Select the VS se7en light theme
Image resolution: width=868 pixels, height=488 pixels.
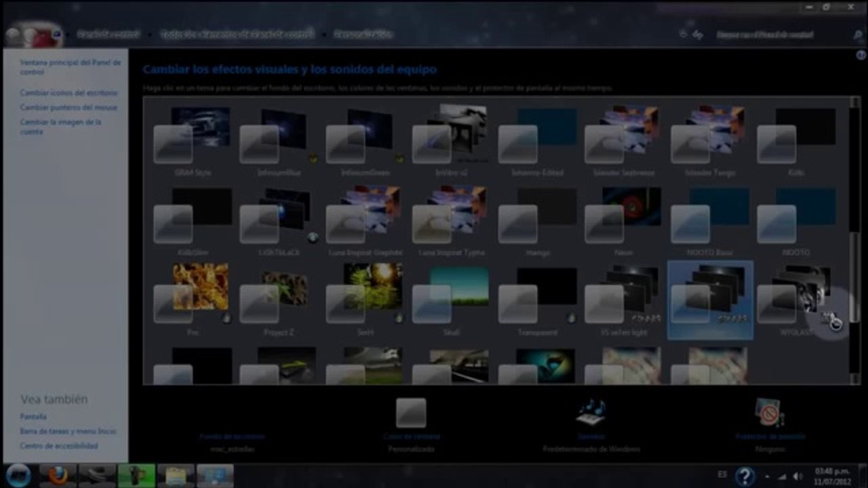[623, 300]
